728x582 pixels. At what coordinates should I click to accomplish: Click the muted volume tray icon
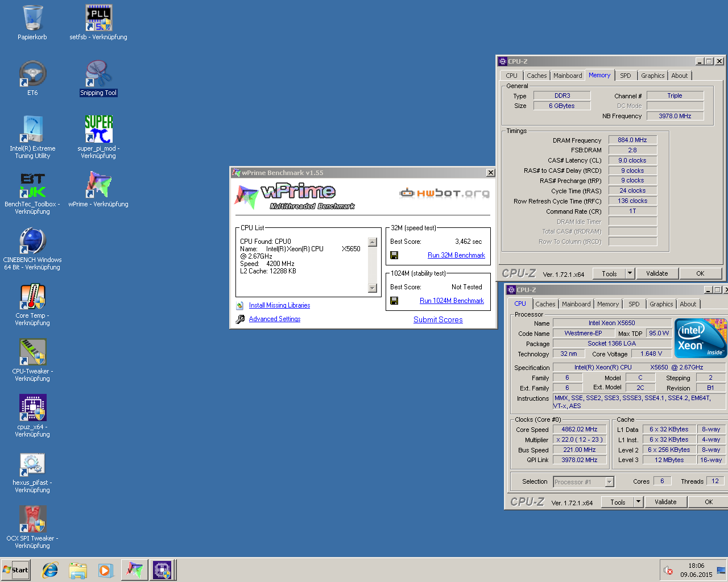click(x=669, y=570)
